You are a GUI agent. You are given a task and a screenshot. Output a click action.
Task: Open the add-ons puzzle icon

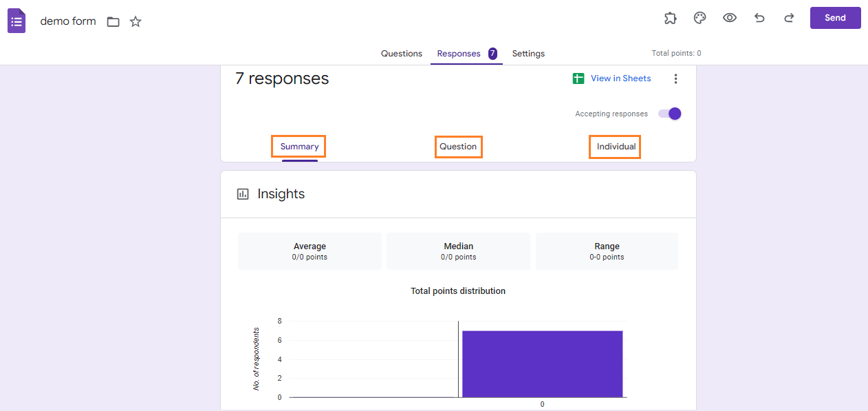coord(670,19)
